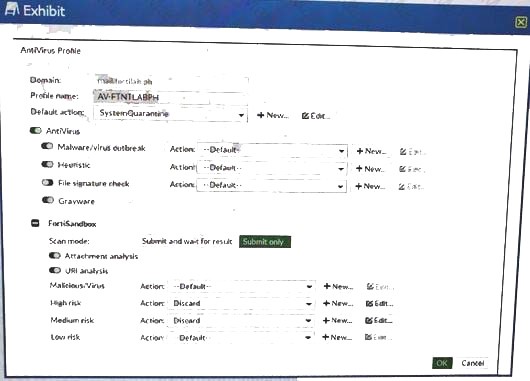Click Edit icon beside Default action dropdown

(x=316, y=116)
